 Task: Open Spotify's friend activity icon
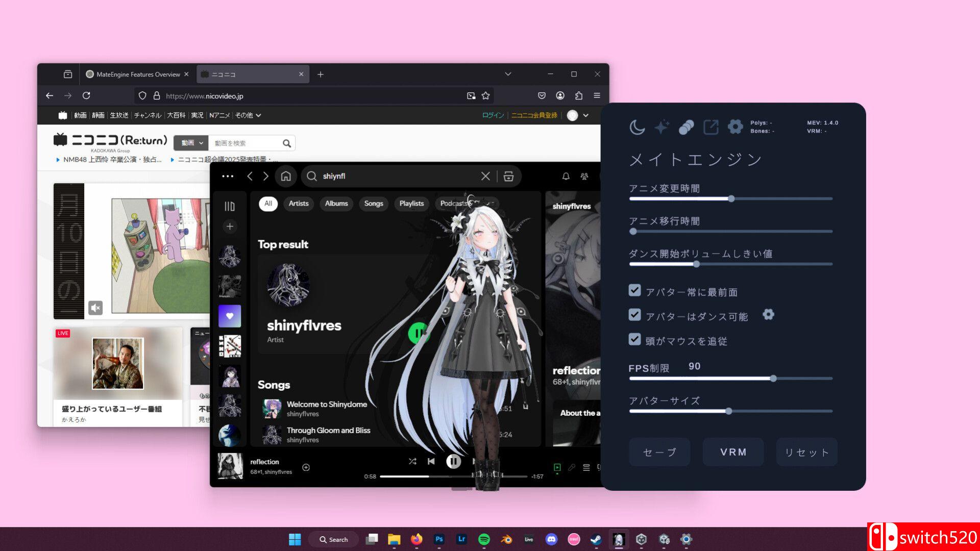pyautogui.click(x=583, y=176)
